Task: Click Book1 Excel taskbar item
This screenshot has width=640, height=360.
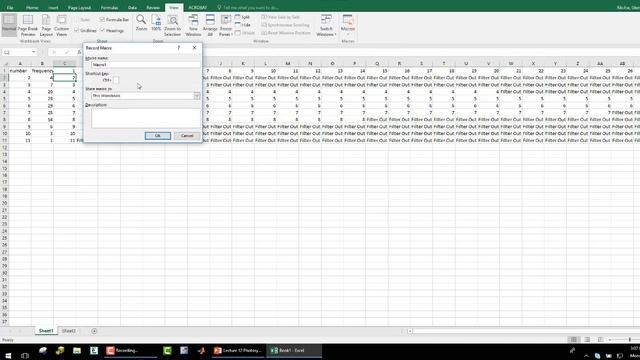Action: coord(294,351)
